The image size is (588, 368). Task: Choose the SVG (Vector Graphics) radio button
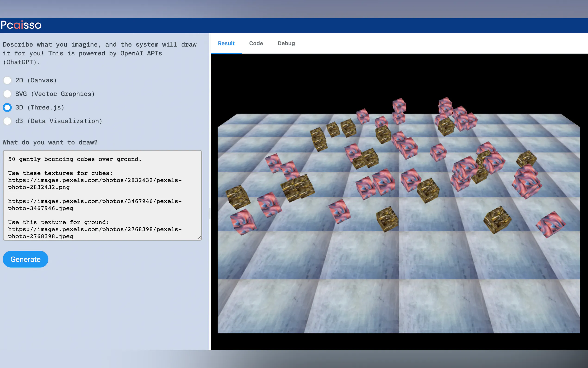[7, 94]
